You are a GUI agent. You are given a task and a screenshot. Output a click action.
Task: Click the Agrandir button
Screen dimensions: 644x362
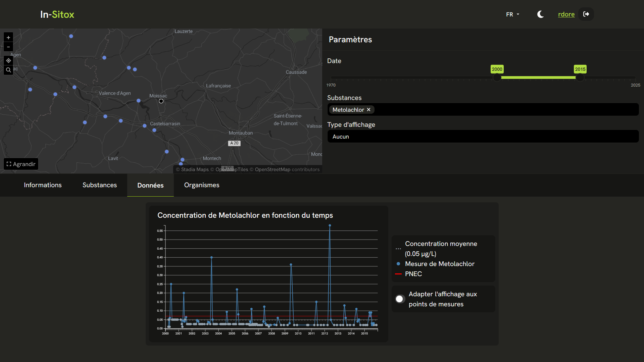pyautogui.click(x=21, y=164)
